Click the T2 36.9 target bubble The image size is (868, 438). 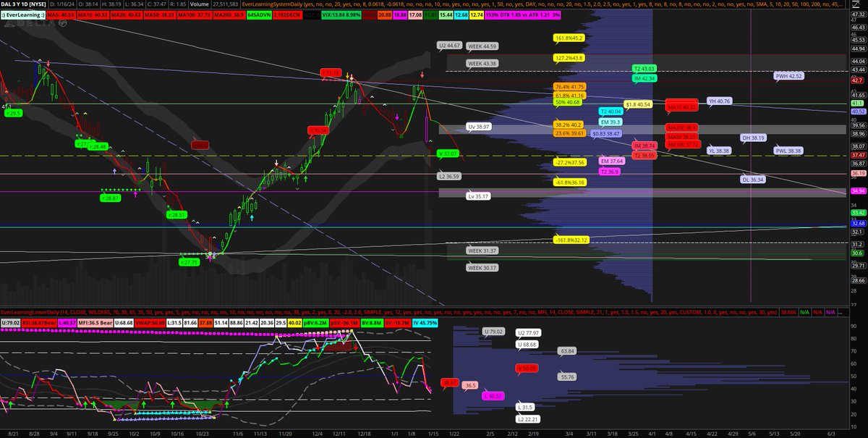[610, 172]
